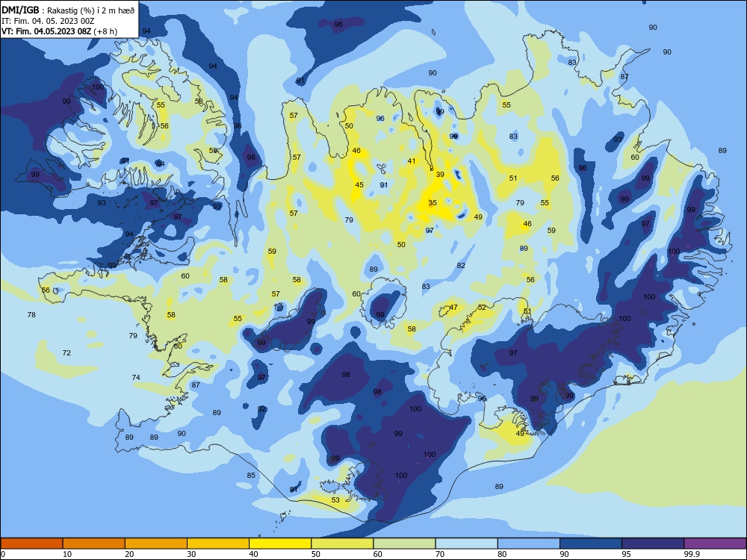Image resolution: width=747 pixels, height=560 pixels.
Task: Click the 50–60 pale yellow legend swatch
Action: point(342,544)
